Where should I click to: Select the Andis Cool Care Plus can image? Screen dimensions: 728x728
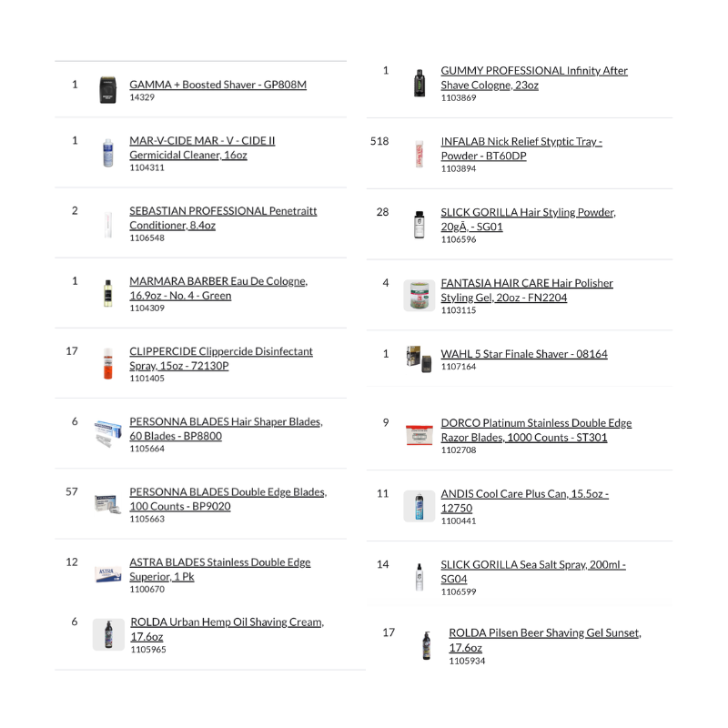point(420,506)
